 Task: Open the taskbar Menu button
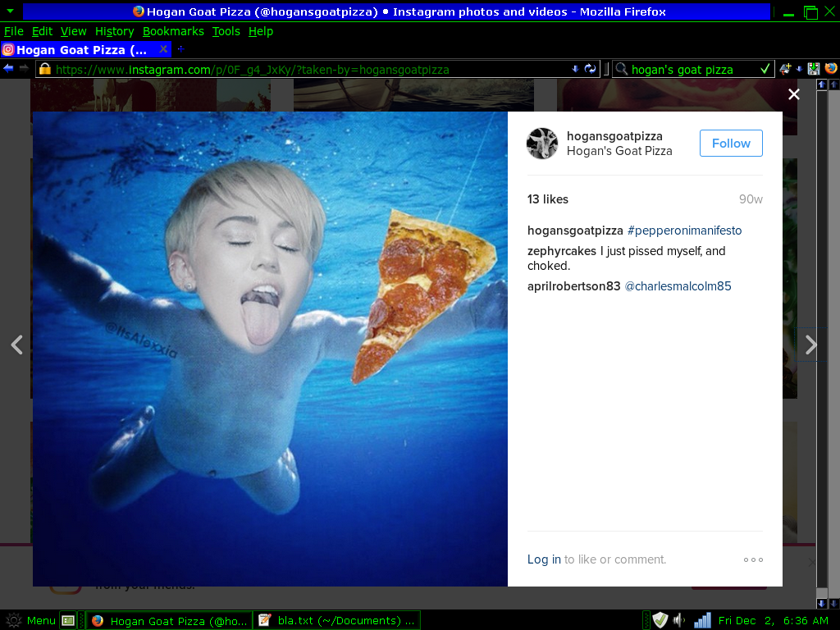(x=30, y=620)
